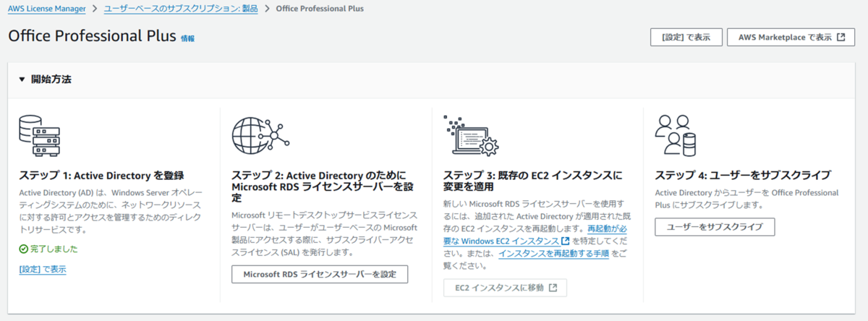This screenshot has height=321, width=868.
Task: Click the 開始方法 section title
Action: coord(51,80)
